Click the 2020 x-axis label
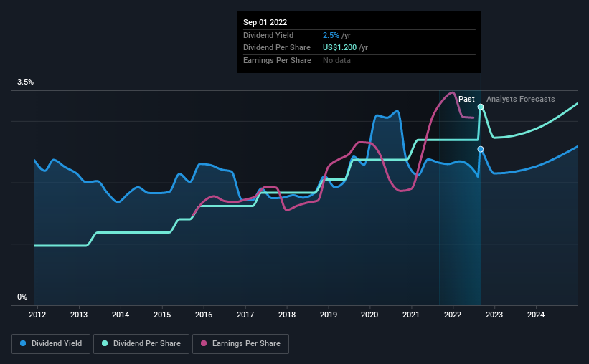 [x=369, y=315]
